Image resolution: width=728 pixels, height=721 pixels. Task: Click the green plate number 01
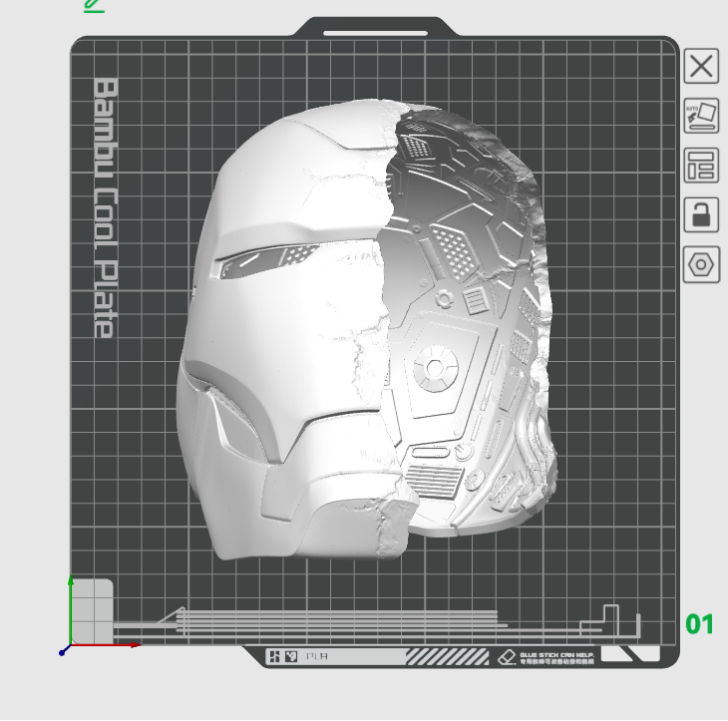coord(699,624)
